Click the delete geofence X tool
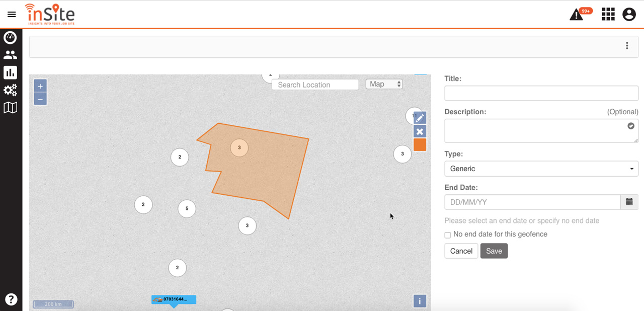The width and height of the screenshot is (644, 311). pos(420,132)
